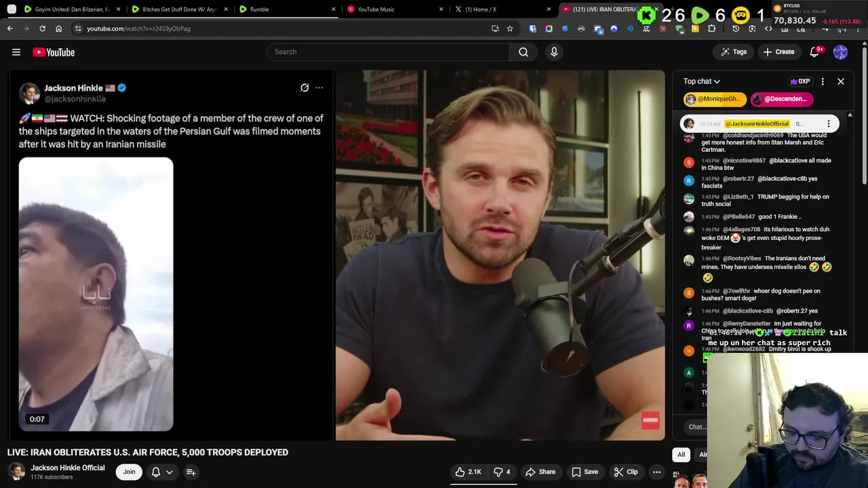Install or cast via screen icon in address bar
868x488 pixels.
[495, 28]
